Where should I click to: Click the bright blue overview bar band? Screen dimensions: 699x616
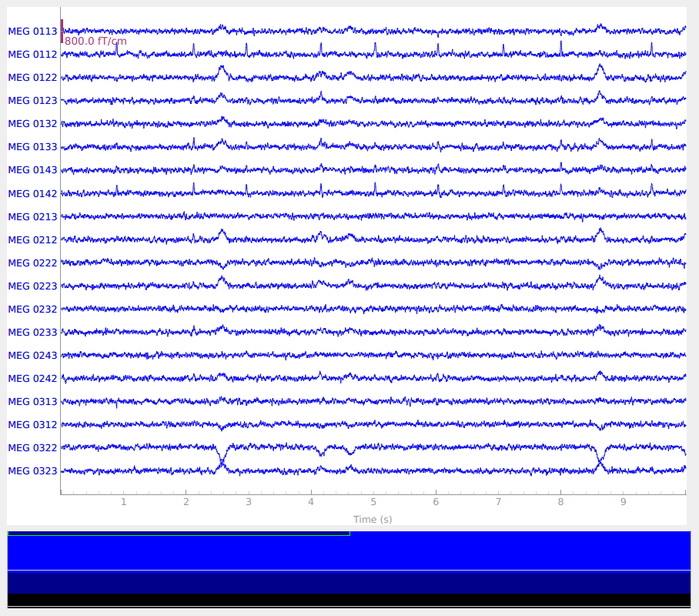349,553
